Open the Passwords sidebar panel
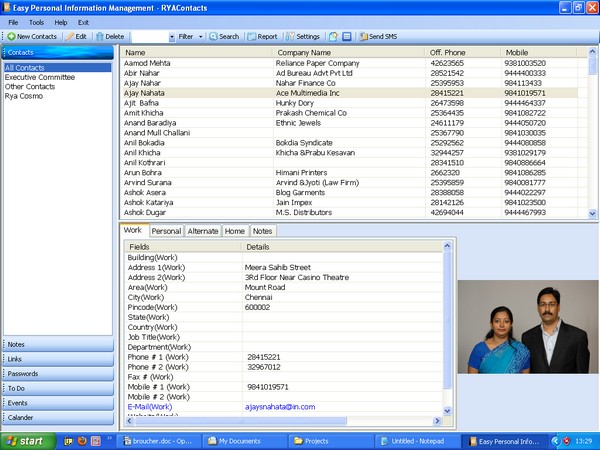 click(x=58, y=373)
